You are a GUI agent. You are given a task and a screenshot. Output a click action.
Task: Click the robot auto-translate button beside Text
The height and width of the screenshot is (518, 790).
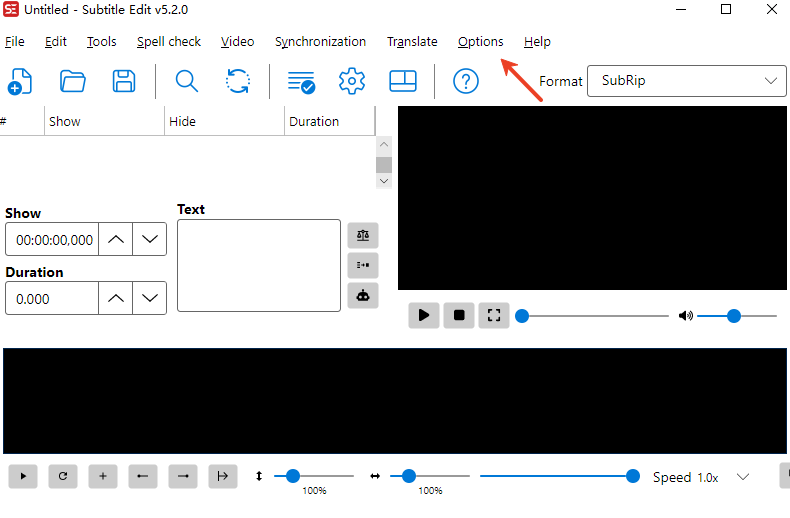(363, 295)
